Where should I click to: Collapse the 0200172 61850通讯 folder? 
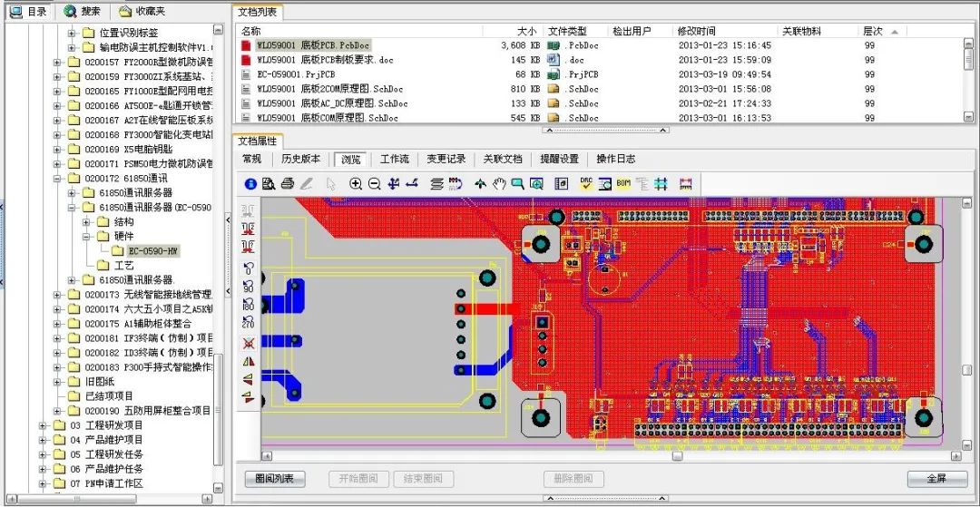pos(58,179)
